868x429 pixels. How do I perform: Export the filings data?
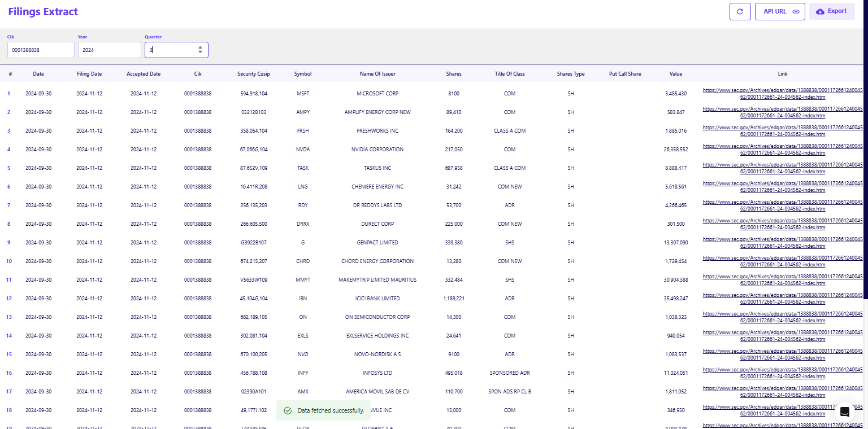pos(832,11)
